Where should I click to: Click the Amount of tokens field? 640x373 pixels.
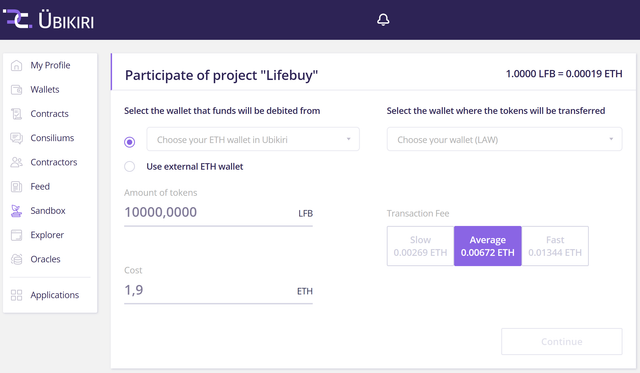point(218,212)
